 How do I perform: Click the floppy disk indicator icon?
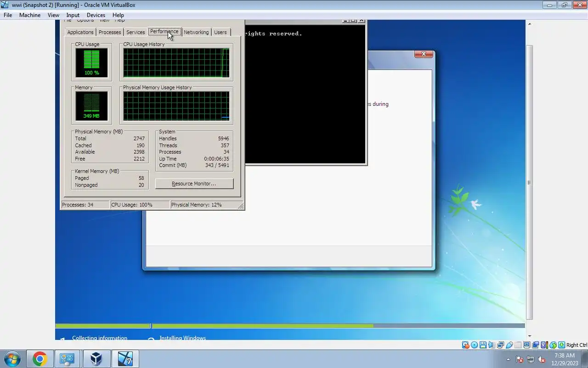[483, 345]
